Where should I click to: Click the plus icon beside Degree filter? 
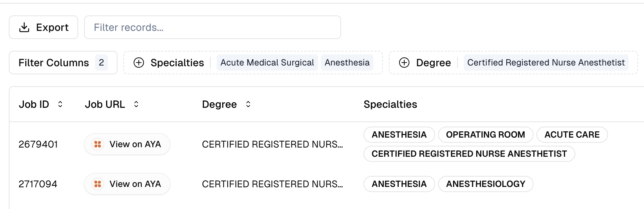pos(404,63)
